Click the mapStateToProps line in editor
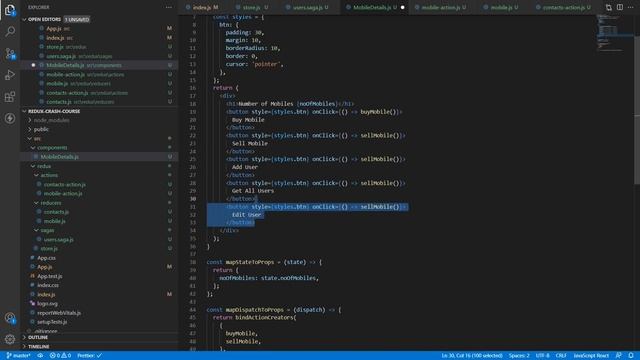The height and width of the screenshot is (360, 640). coord(264,262)
